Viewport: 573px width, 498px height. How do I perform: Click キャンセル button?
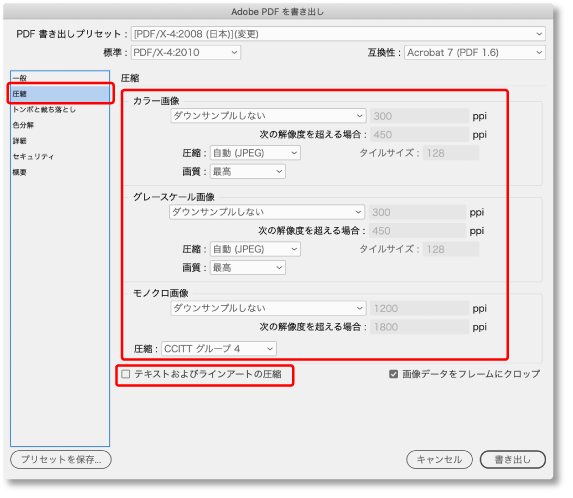(439, 459)
